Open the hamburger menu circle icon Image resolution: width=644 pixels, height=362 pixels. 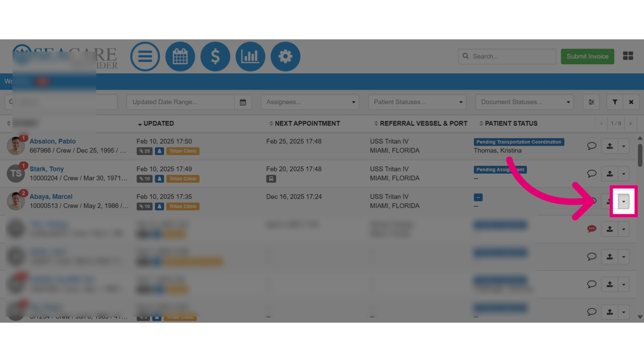point(145,56)
